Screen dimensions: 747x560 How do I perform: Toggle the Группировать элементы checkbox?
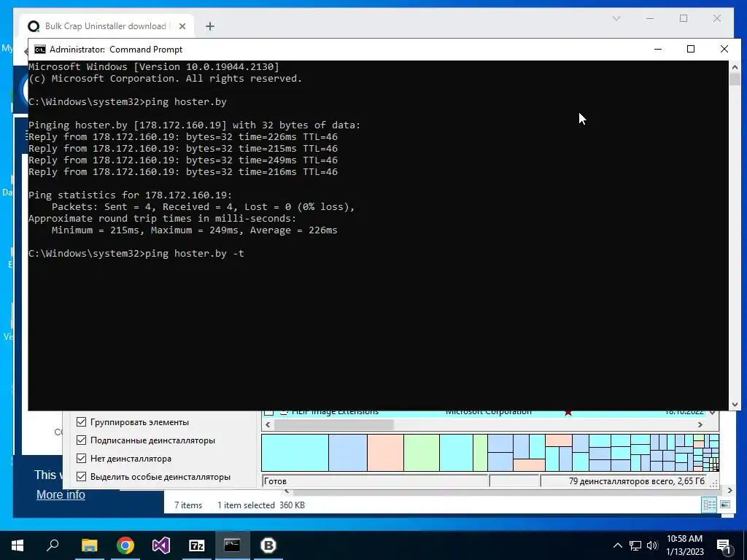(82, 422)
